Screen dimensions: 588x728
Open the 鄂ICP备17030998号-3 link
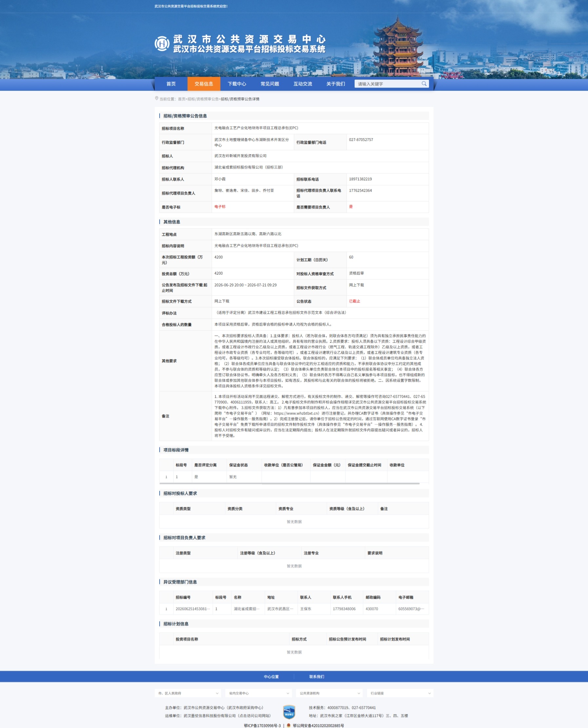[263, 725]
